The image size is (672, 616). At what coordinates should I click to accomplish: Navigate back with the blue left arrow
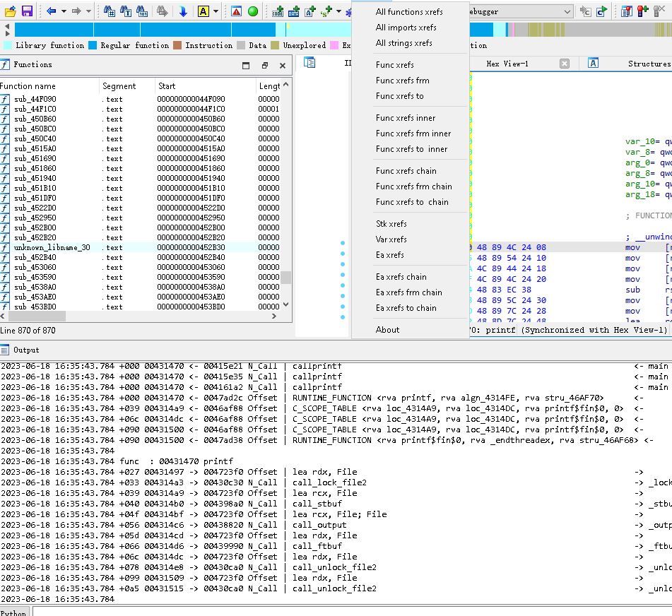pyautogui.click(x=51, y=11)
